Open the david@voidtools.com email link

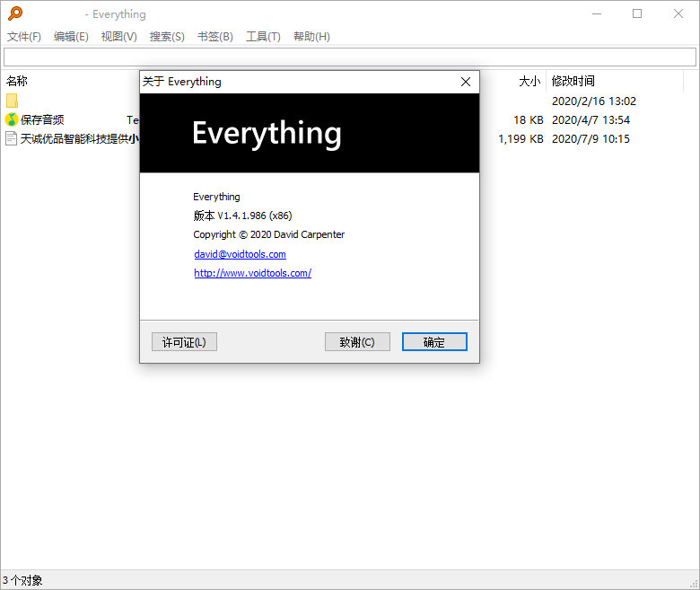241,254
